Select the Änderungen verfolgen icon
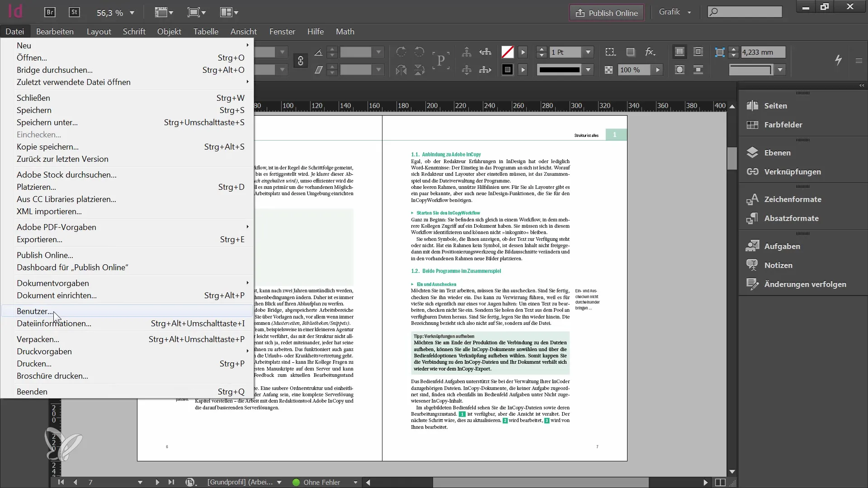868x488 pixels. point(753,284)
